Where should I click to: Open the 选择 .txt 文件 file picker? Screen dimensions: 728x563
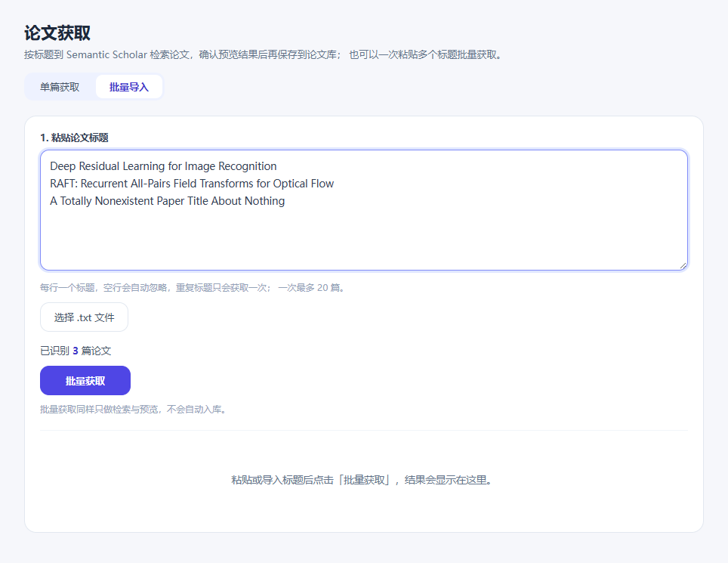pyautogui.click(x=84, y=317)
